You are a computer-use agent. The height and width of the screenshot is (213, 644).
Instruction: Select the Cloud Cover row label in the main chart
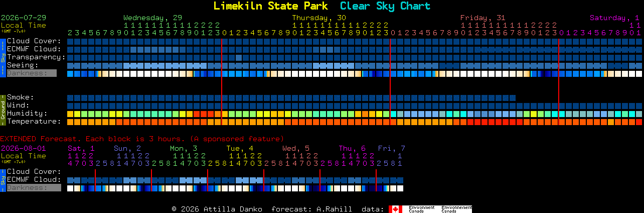[34, 41]
